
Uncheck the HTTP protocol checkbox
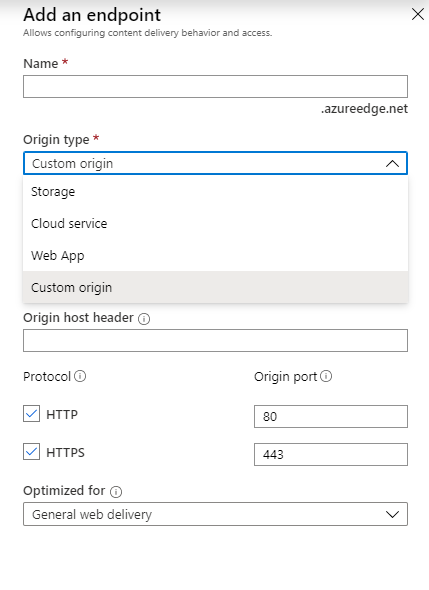coord(32,414)
